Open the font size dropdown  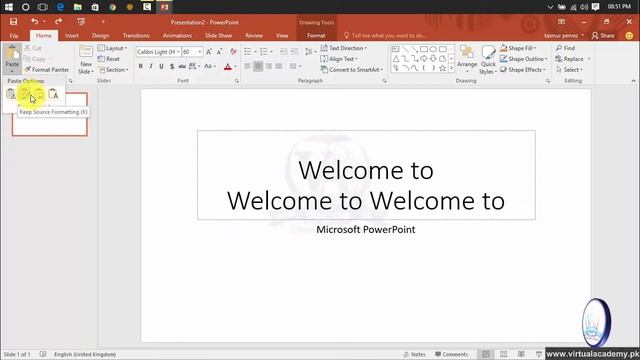click(x=200, y=52)
